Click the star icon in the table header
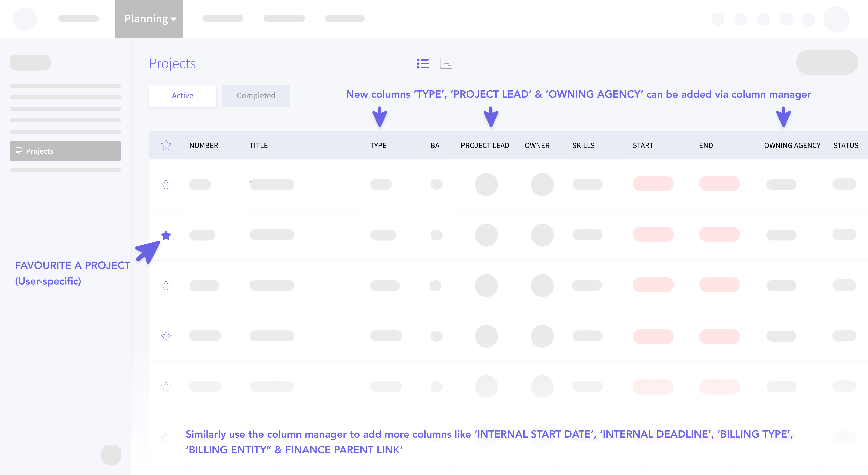Image resolution: width=868 pixels, height=475 pixels. coord(166,145)
